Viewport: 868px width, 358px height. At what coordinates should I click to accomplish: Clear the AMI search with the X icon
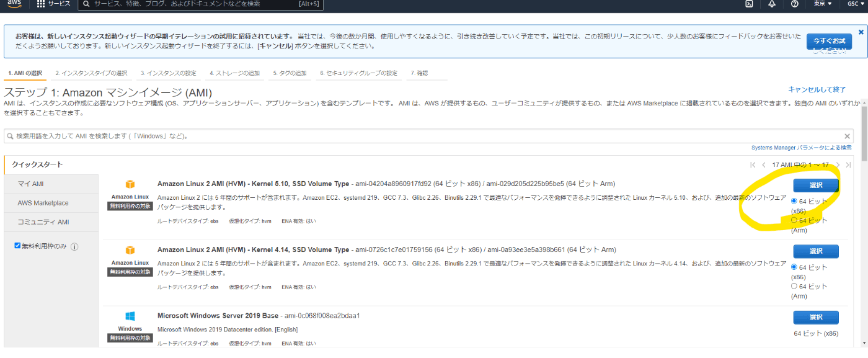(x=848, y=136)
